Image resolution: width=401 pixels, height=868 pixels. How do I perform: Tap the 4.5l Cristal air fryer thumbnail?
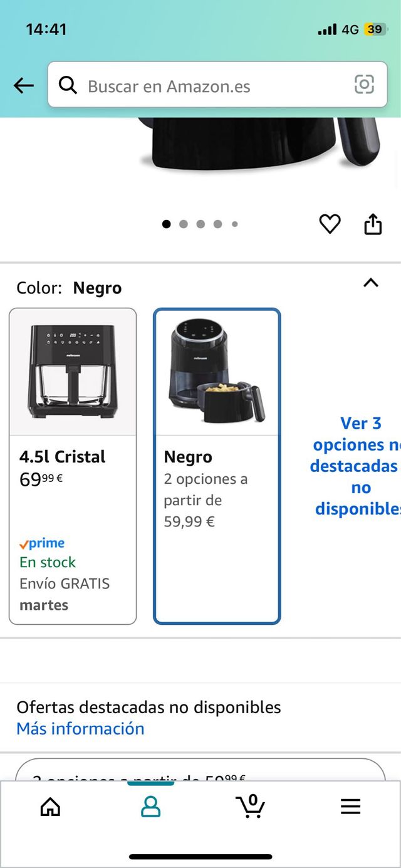tap(73, 372)
